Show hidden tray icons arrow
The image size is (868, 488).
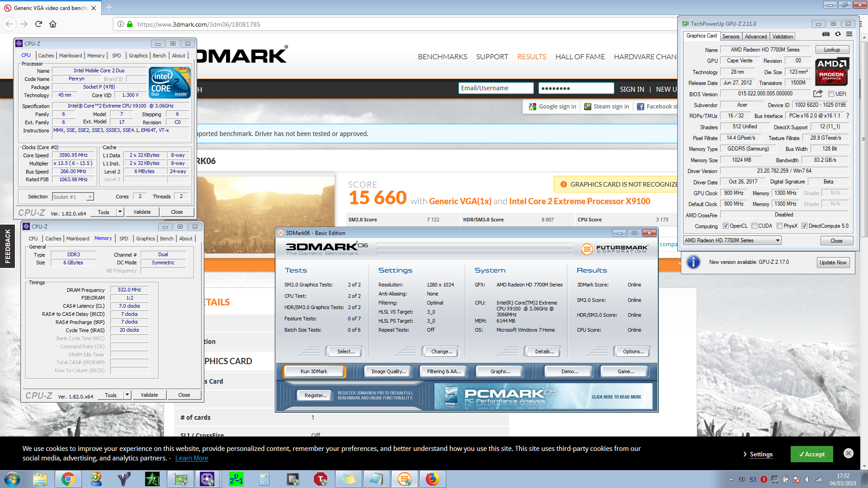(x=731, y=480)
